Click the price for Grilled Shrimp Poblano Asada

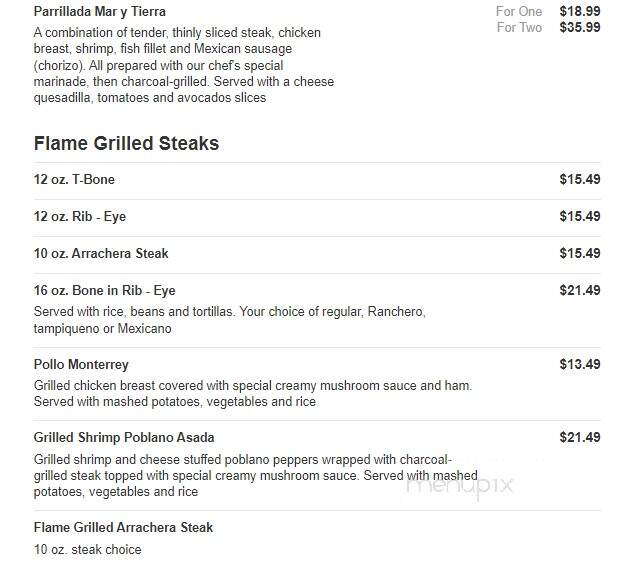coord(580,438)
